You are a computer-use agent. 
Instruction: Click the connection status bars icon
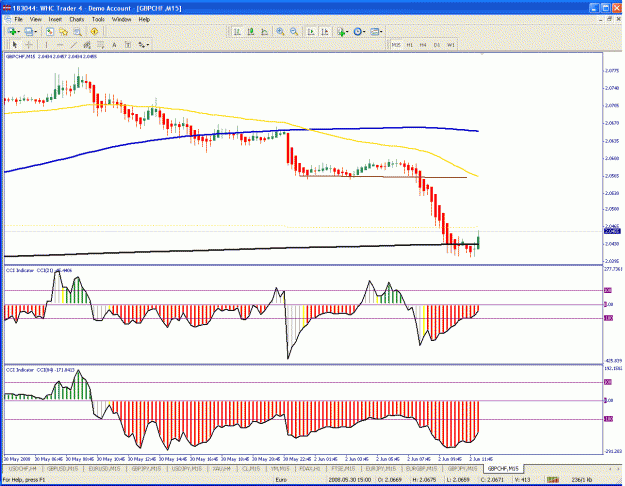click(x=552, y=480)
